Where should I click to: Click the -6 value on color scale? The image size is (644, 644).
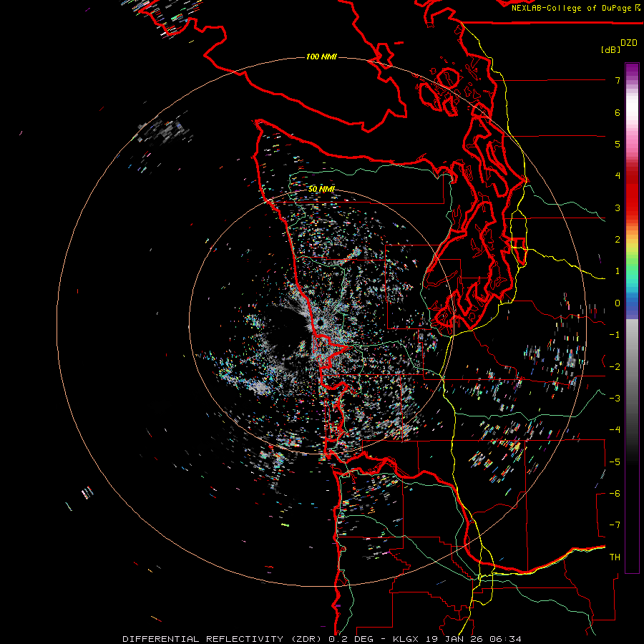point(615,494)
